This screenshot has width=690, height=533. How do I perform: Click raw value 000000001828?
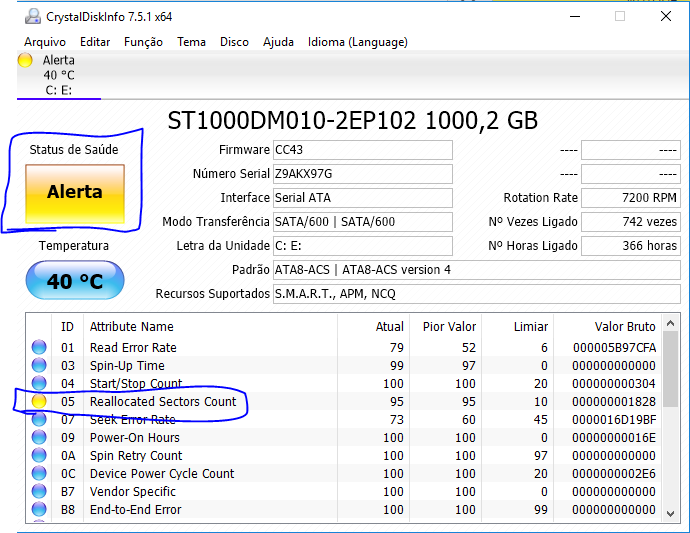pyautogui.click(x=614, y=402)
